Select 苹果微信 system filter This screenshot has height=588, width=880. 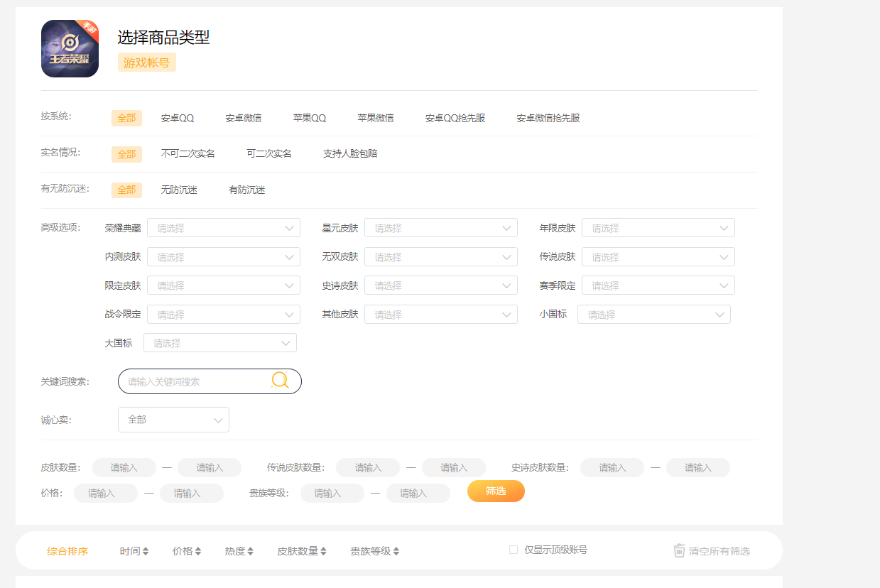pyautogui.click(x=376, y=118)
